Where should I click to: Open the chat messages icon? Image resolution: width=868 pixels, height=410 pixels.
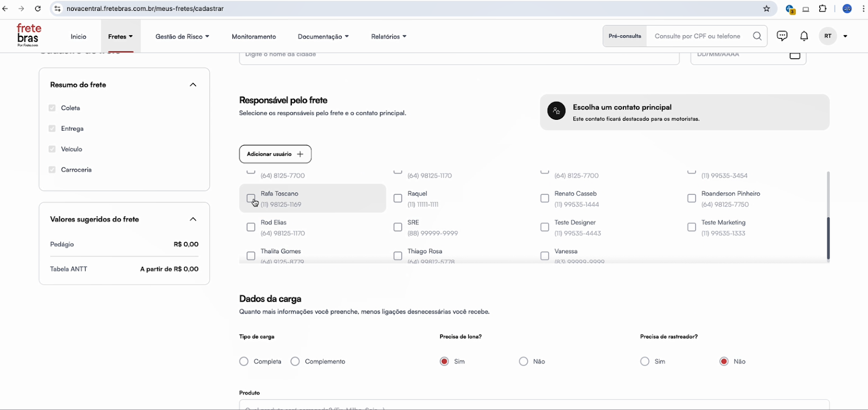coord(782,36)
